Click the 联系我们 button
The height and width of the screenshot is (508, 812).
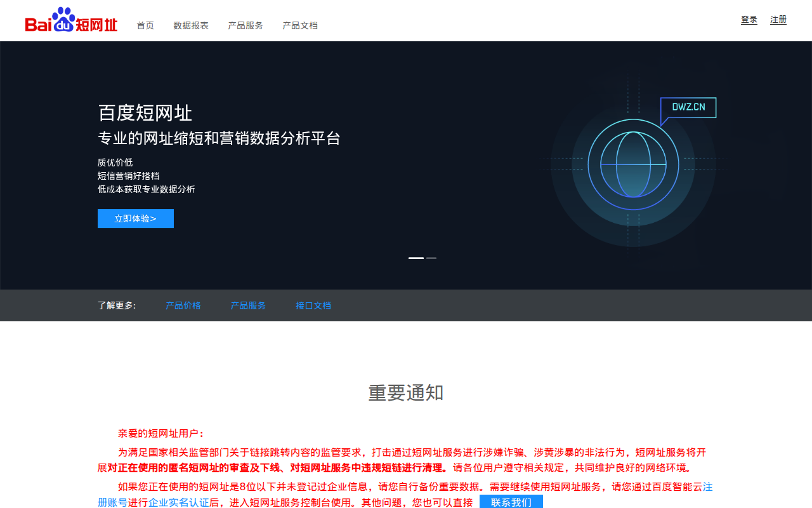[x=511, y=502]
